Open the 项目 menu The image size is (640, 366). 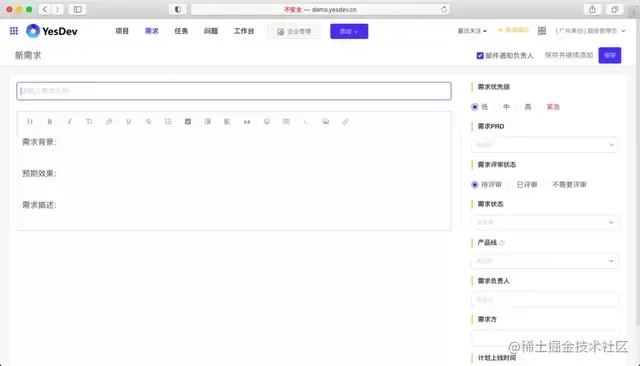pos(122,31)
